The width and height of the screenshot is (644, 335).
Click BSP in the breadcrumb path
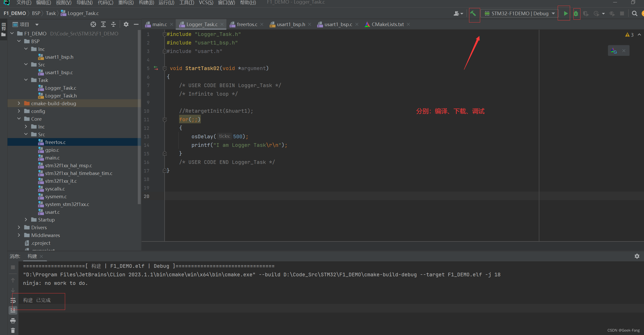(x=36, y=13)
